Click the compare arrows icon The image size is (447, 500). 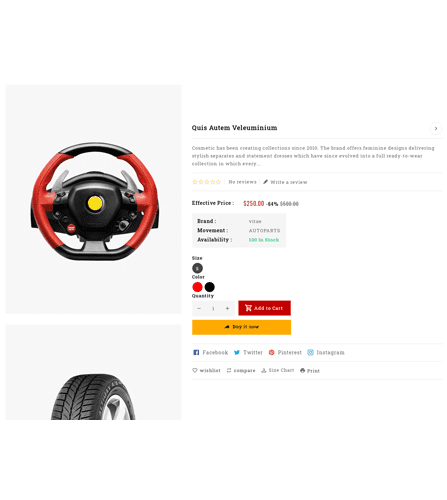pyautogui.click(x=229, y=370)
